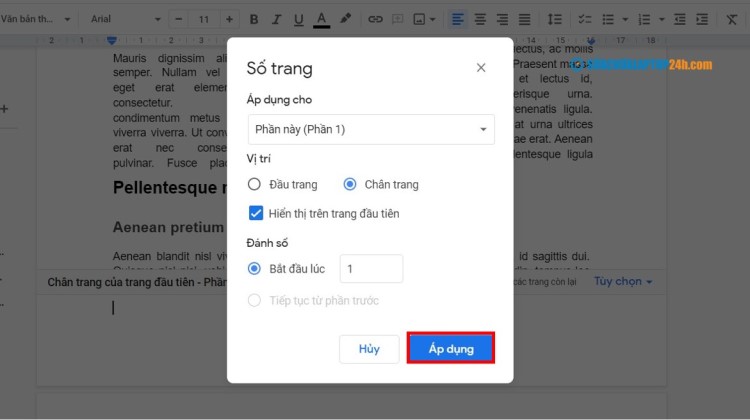Image resolution: width=750 pixels, height=420 pixels.
Task: Toggle italic formatting in toolbar
Action: 276,19
